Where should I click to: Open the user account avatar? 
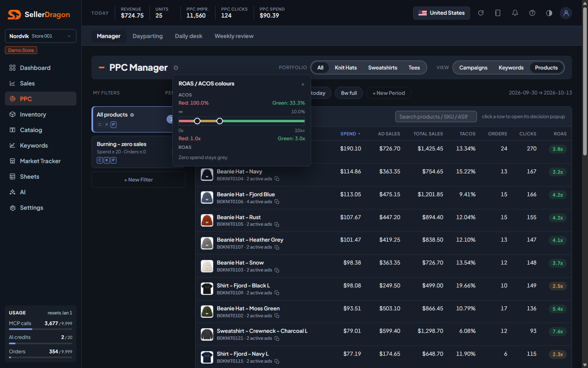566,13
